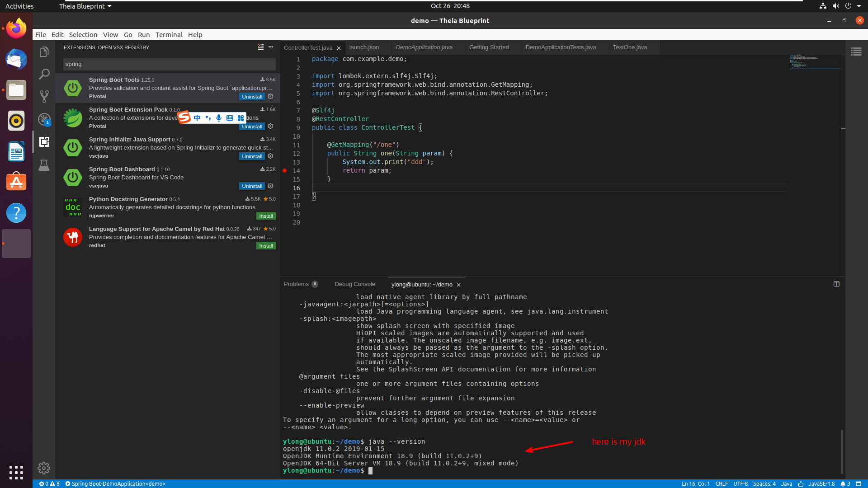The height and width of the screenshot is (488, 868).
Task: Click the terminal scrollbar thumb
Action: (842, 452)
